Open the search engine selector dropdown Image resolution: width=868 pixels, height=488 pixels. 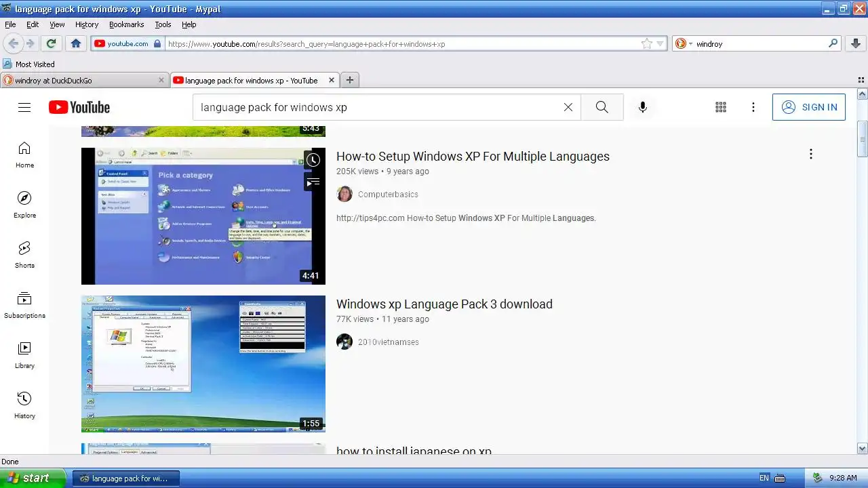[684, 43]
